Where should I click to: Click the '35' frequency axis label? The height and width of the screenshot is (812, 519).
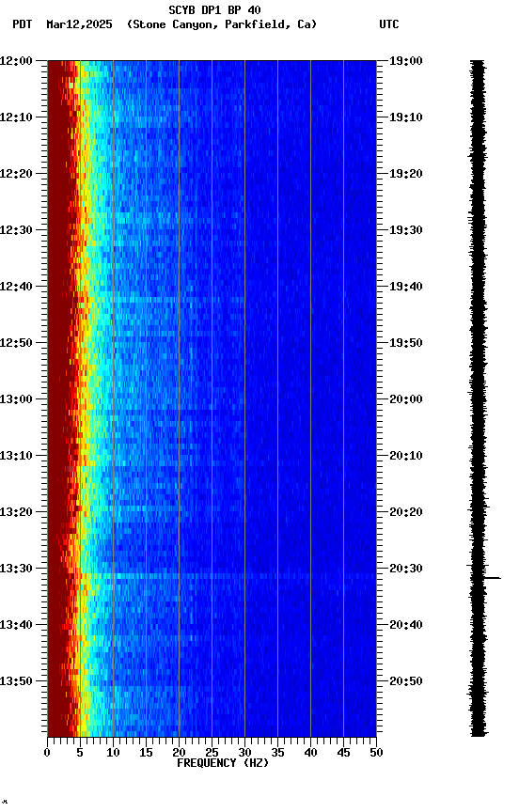coord(277,754)
